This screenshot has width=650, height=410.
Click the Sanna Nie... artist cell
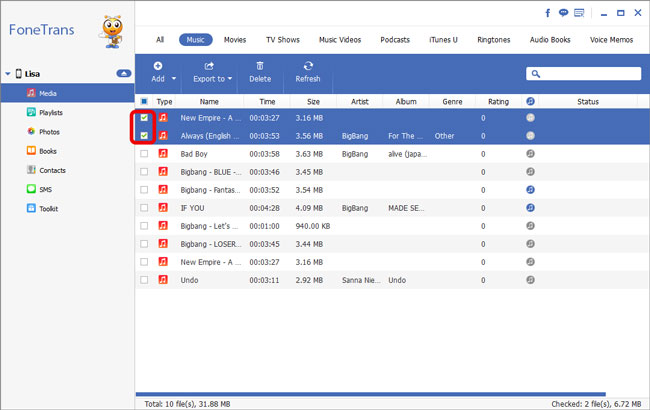pyautogui.click(x=361, y=280)
